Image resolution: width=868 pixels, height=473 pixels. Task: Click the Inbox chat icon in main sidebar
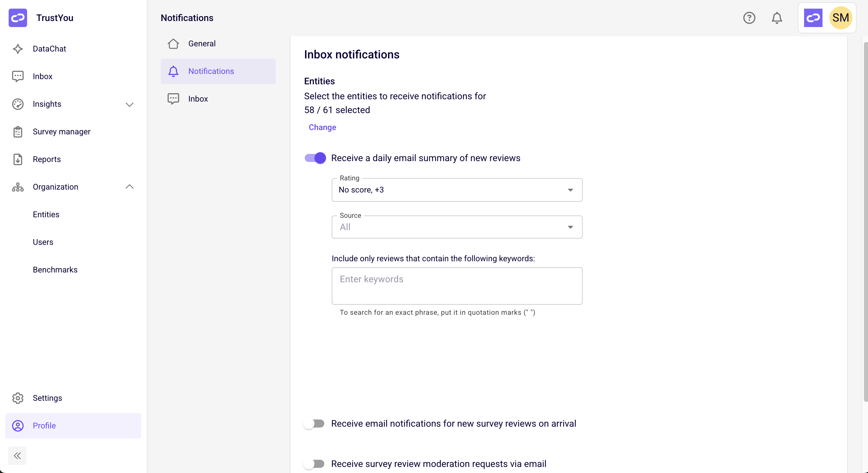pos(18,77)
